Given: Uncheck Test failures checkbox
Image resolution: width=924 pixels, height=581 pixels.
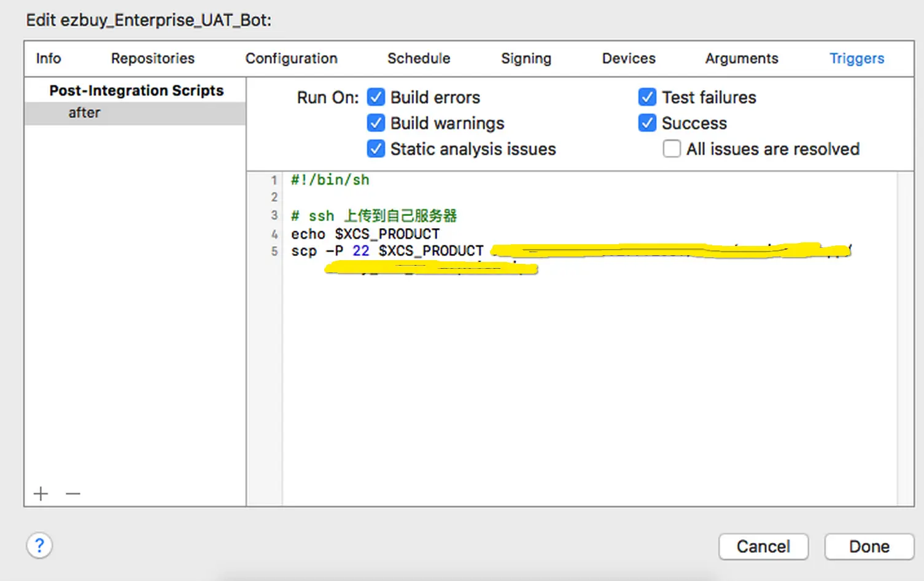Looking at the screenshot, I should click(x=647, y=97).
